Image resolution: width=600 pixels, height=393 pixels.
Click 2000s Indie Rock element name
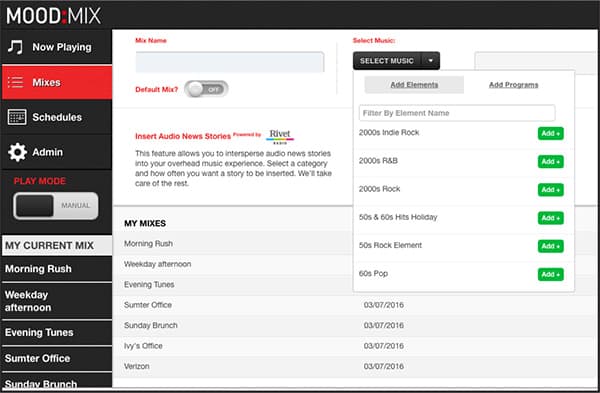[x=389, y=132]
